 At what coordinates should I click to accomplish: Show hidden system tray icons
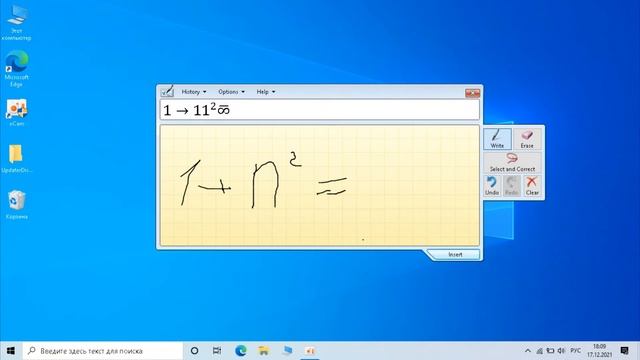click(528, 351)
